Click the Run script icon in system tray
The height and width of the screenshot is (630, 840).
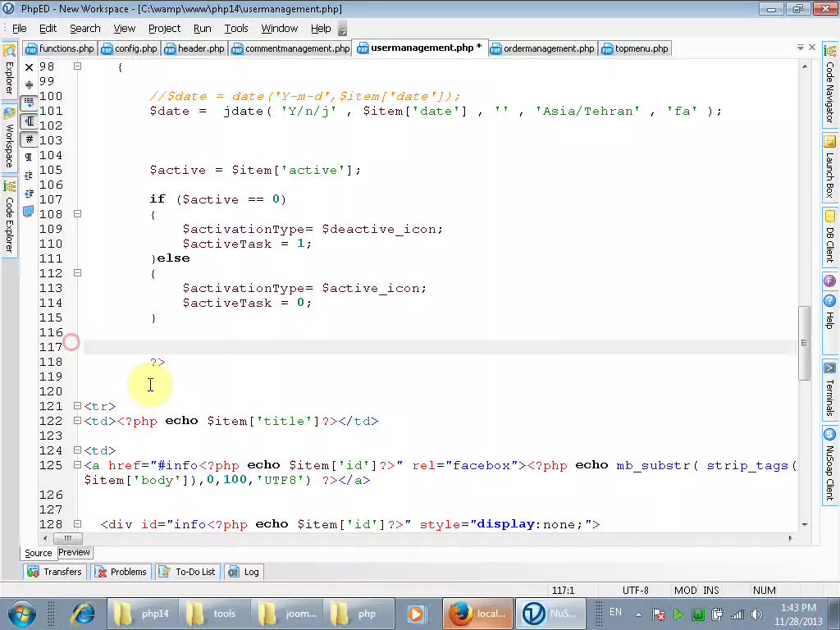tap(678, 614)
